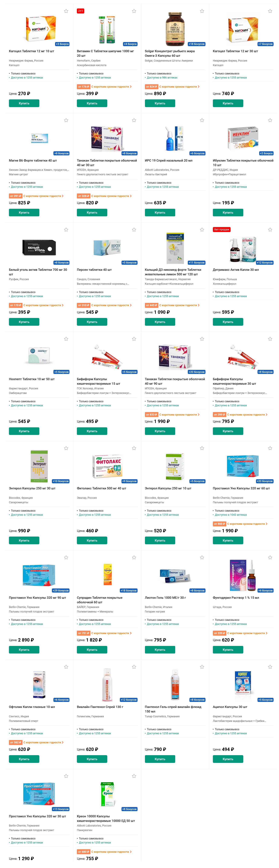
Task: Star the Детримакс Актив Капли product
Action: click(x=270, y=229)
